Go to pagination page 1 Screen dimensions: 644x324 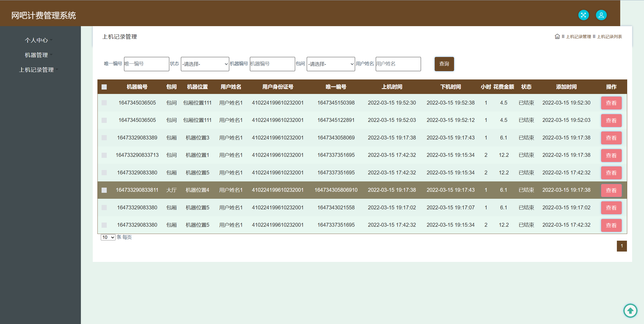(622, 246)
